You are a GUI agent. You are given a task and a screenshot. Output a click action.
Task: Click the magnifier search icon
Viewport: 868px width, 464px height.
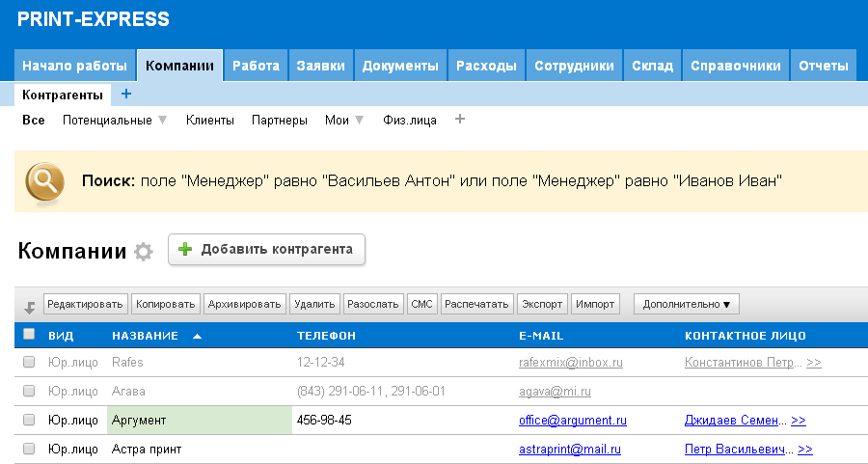pos(45,180)
